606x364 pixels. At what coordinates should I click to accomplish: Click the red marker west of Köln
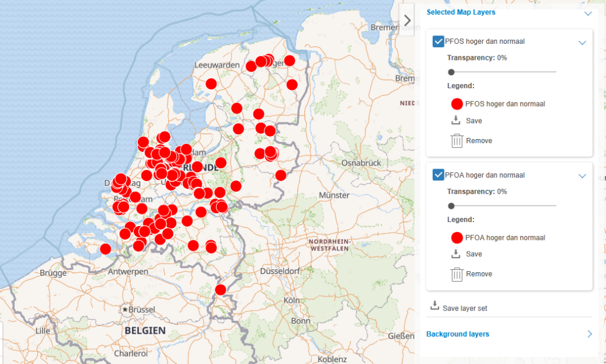(220, 290)
